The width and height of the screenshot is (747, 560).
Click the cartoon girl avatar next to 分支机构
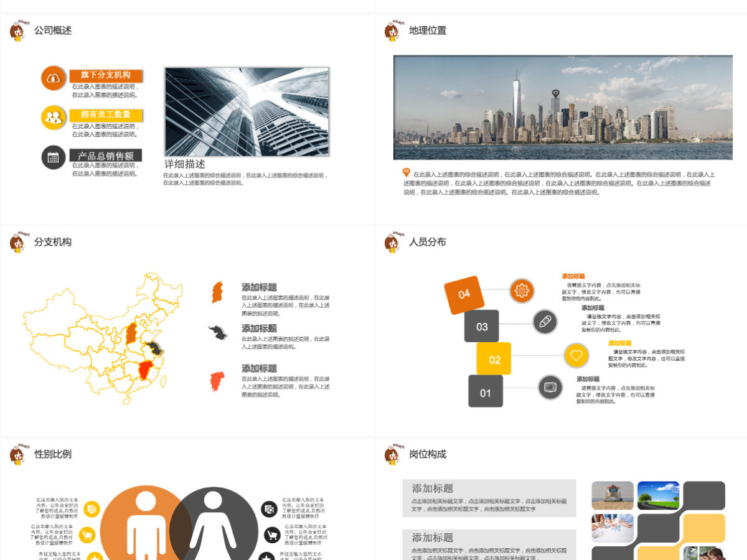(18, 242)
